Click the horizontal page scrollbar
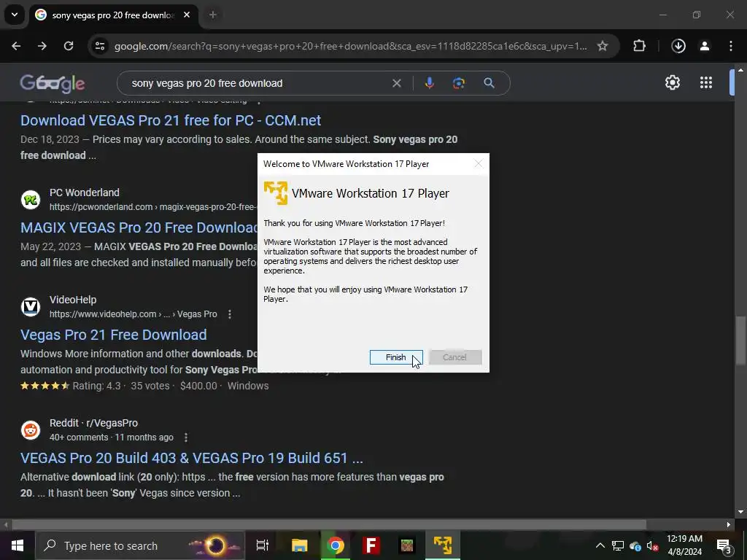 pyautogui.click(x=329, y=525)
